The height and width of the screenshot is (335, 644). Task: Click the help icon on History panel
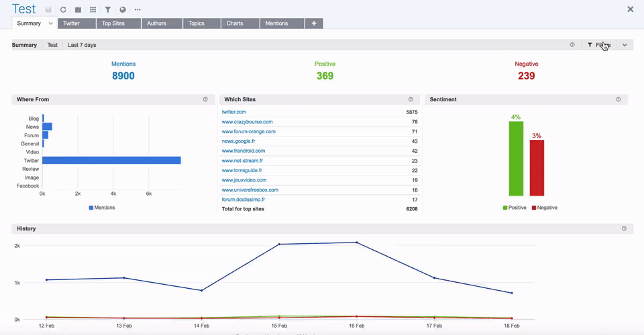(x=624, y=228)
